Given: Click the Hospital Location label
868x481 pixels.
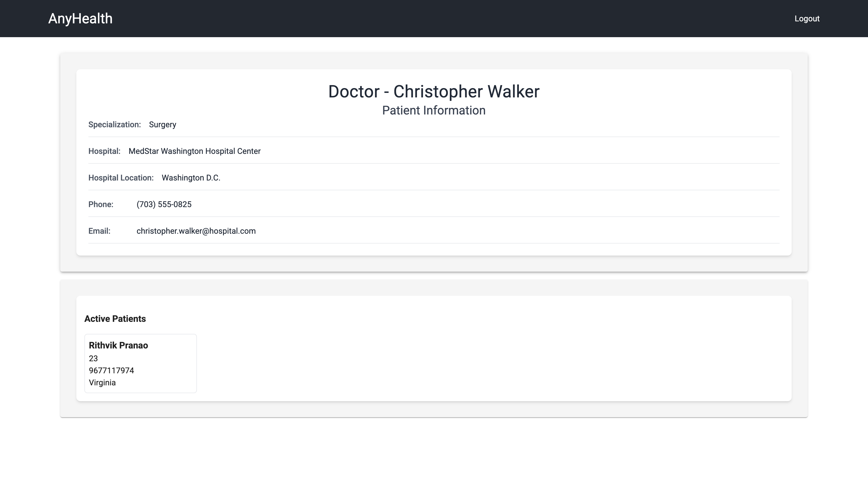Looking at the screenshot, I should point(121,178).
